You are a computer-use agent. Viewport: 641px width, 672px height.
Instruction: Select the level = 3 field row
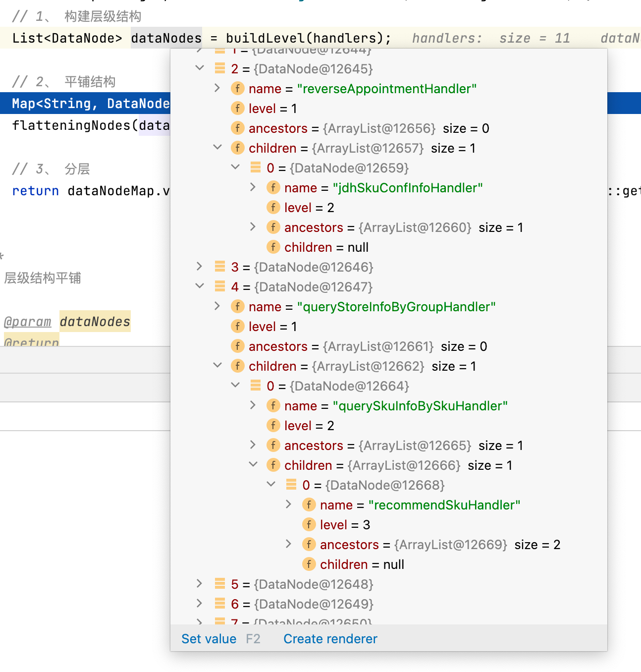click(x=389, y=525)
